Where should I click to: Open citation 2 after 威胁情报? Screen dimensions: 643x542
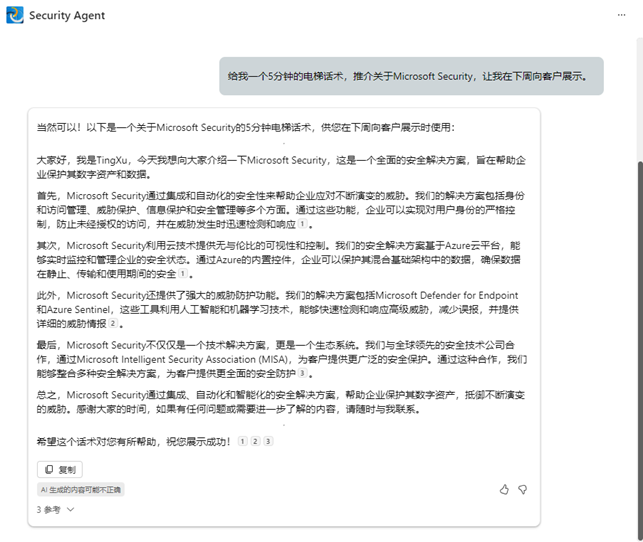pyautogui.click(x=113, y=323)
